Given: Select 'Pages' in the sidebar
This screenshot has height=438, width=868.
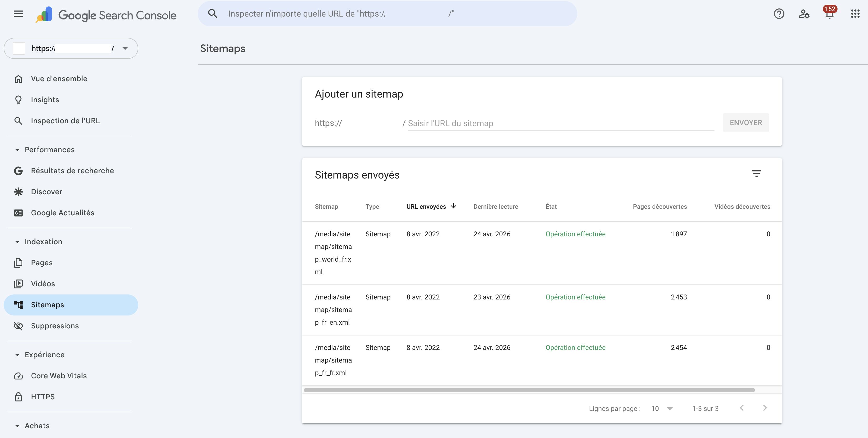Looking at the screenshot, I should pos(42,262).
